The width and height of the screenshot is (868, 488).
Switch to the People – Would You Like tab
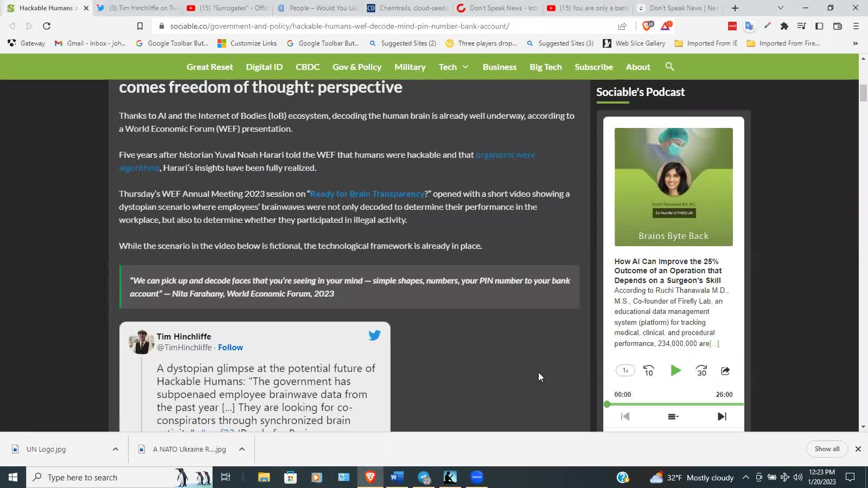(318, 8)
